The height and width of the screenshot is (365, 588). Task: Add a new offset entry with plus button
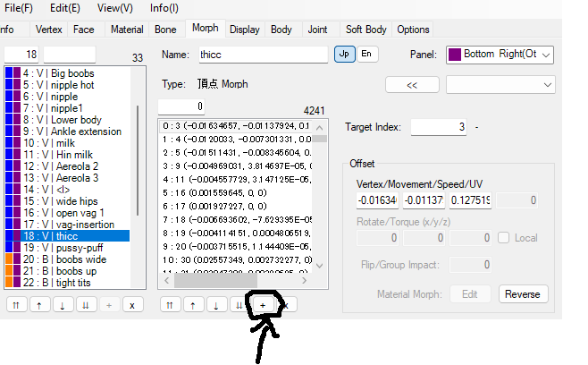(x=263, y=305)
